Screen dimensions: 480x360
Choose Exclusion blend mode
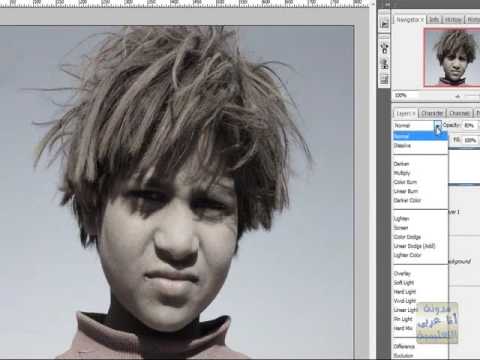tap(420, 356)
